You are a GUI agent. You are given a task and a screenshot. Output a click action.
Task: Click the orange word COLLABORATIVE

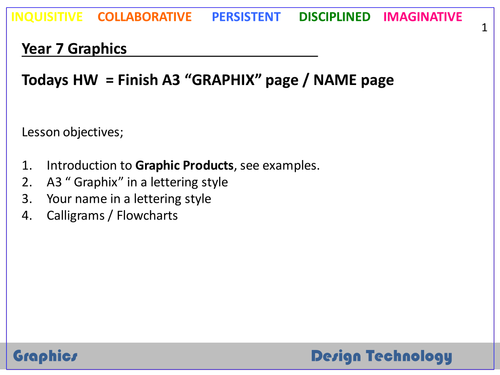(145, 17)
